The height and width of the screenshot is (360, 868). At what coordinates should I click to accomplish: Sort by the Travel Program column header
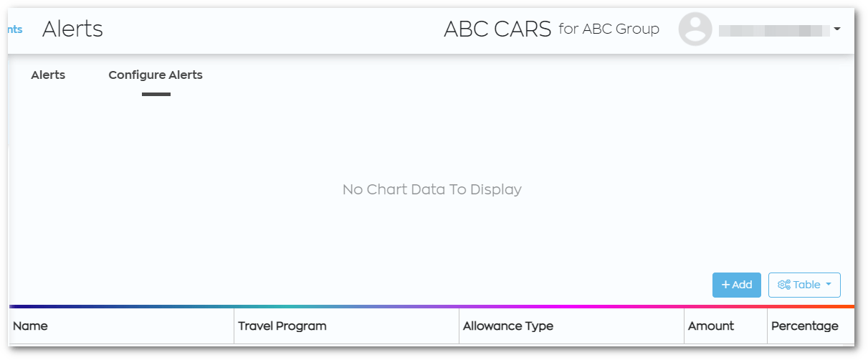click(282, 326)
